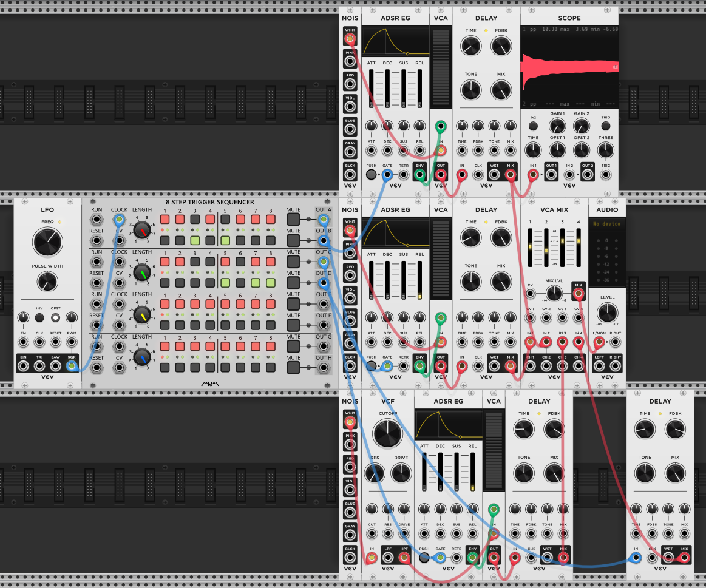Toggle the Scope TRIG button
This screenshot has width=706, height=588.
click(606, 126)
